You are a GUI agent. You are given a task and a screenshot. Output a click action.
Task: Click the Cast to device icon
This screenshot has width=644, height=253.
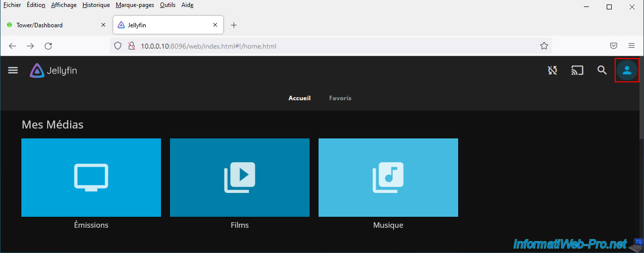point(577,70)
